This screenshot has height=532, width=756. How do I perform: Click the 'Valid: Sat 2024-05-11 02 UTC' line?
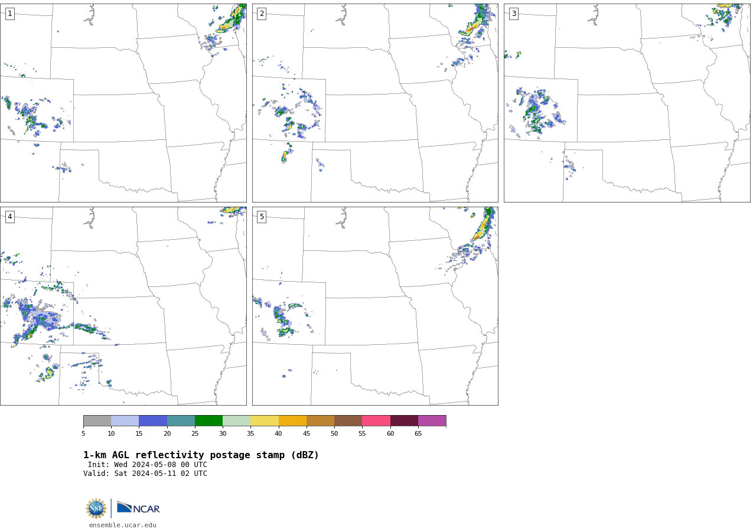coord(145,474)
